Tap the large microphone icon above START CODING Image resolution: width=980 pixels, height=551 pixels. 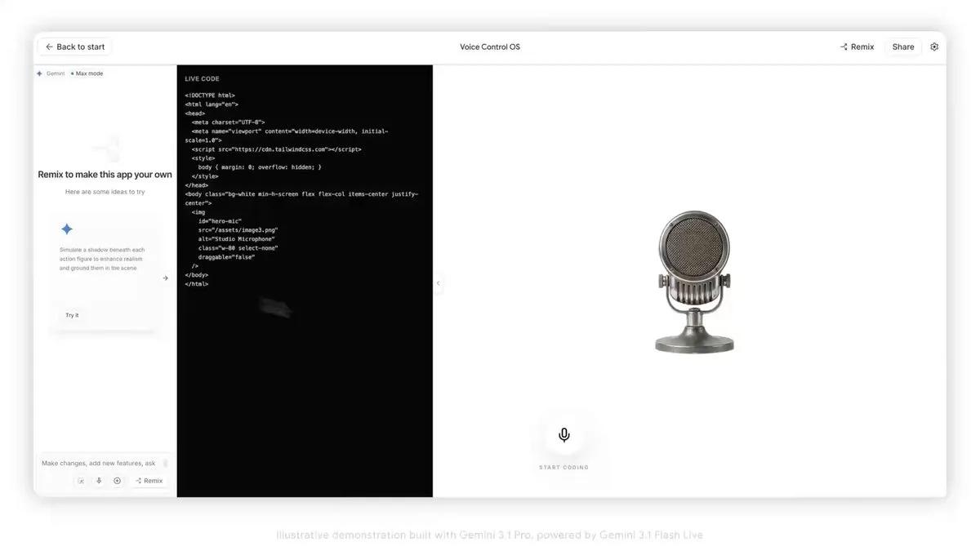coord(563,433)
